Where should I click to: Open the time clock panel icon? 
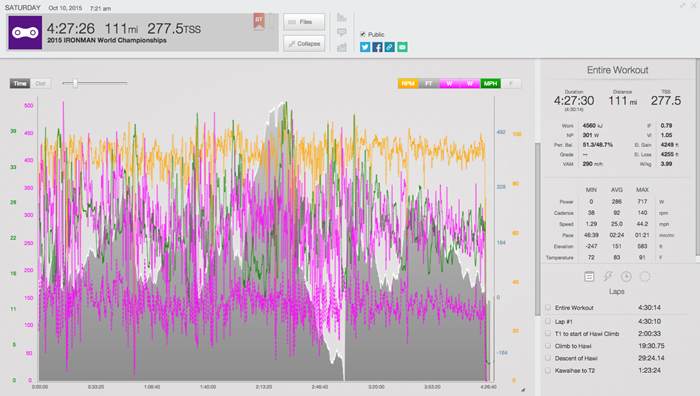pyautogui.click(x=626, y=276)
